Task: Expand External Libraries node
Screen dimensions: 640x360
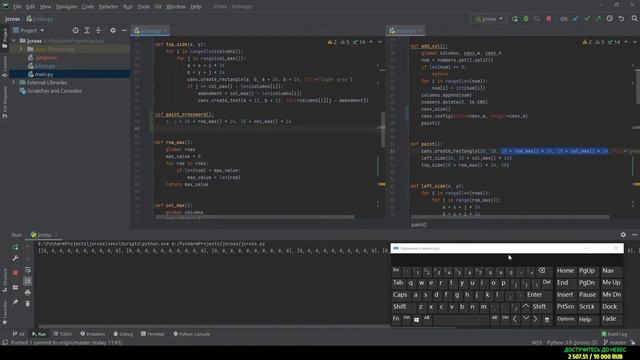Action: point(14,82)
